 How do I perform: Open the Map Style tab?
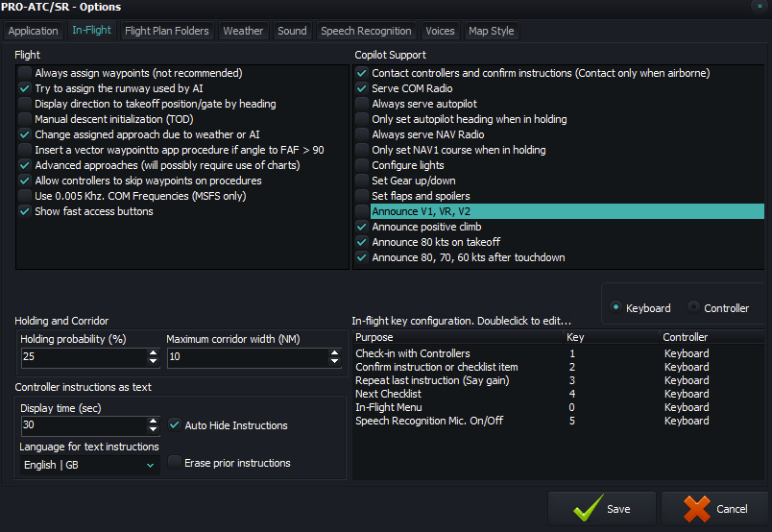(492, 31)
